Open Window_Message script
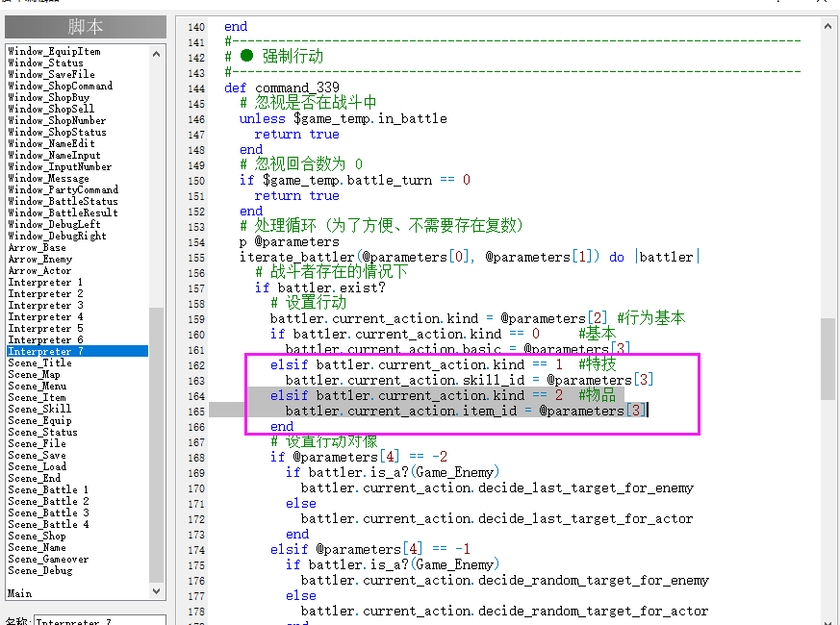This screenshot has width=840, height=625. click(x=48, y=178)
